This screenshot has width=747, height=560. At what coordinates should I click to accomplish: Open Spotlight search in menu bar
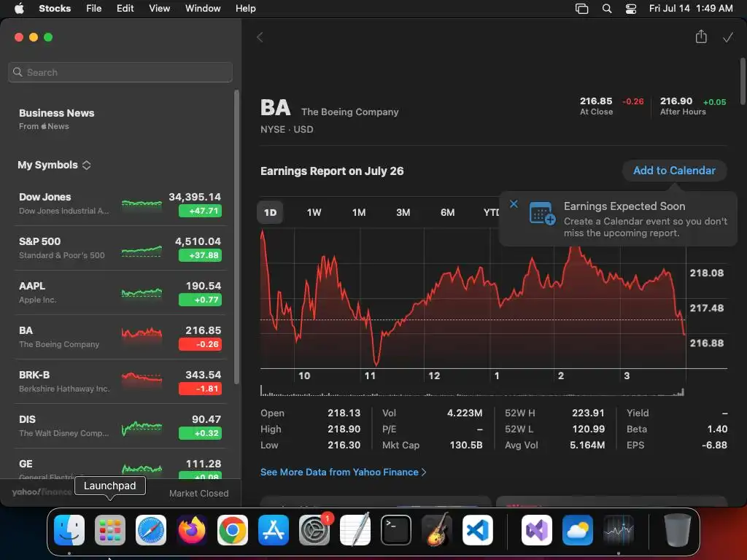coord(606,9)
